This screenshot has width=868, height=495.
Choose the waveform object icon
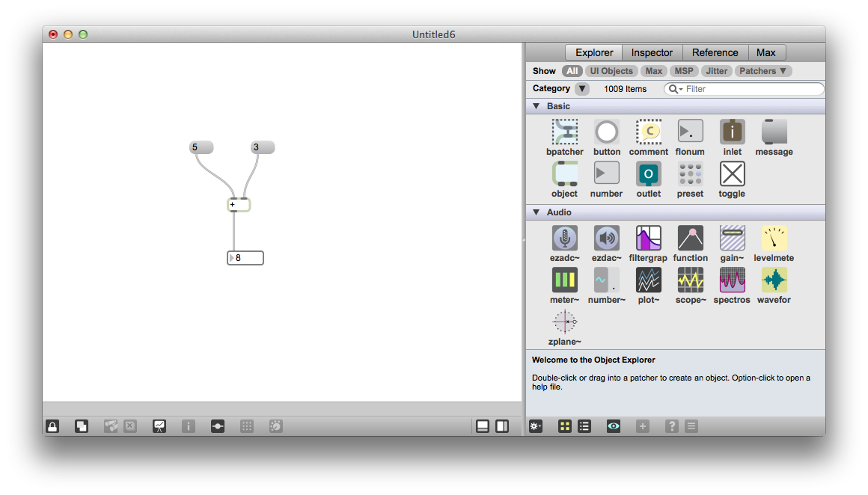click(x=774, y=280)
